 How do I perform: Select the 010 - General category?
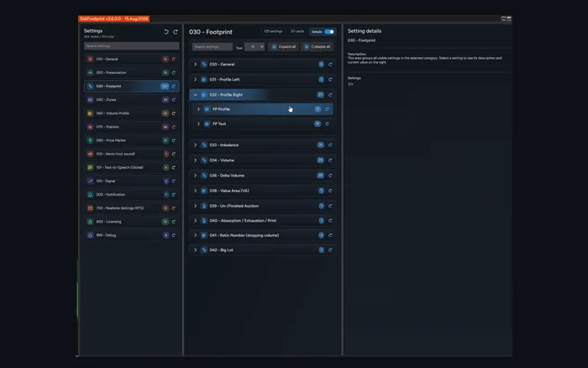click(132, 60)
